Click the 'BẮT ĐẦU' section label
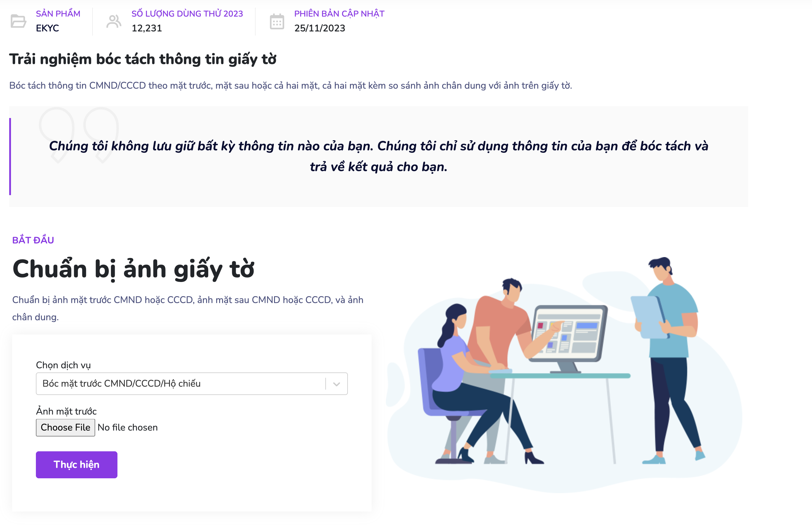 pos(33,240)
